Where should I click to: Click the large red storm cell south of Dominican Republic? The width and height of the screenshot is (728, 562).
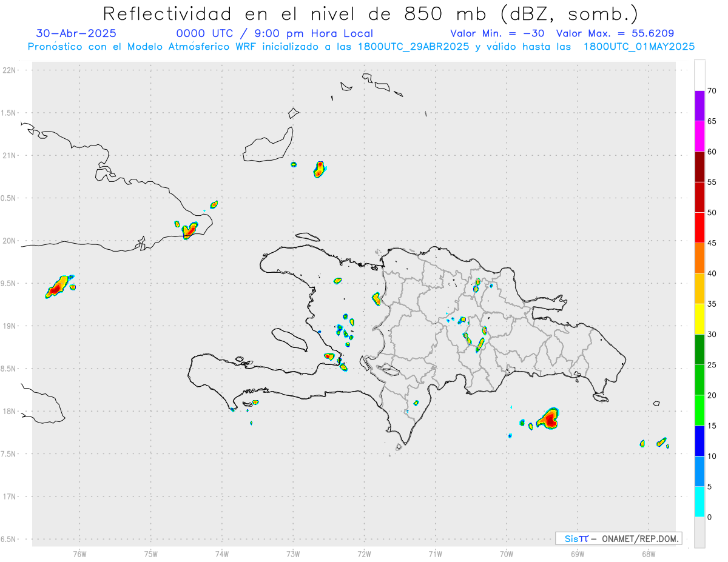coord(550,419)
